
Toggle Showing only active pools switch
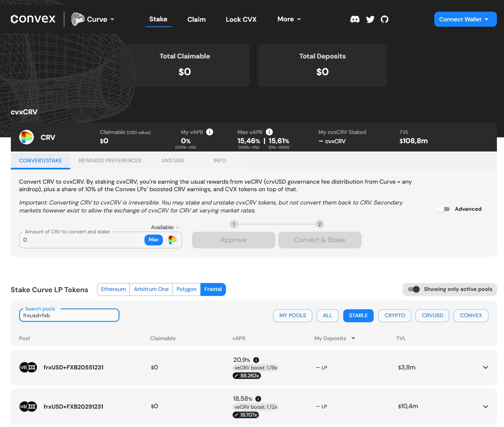tap(414, 289)
